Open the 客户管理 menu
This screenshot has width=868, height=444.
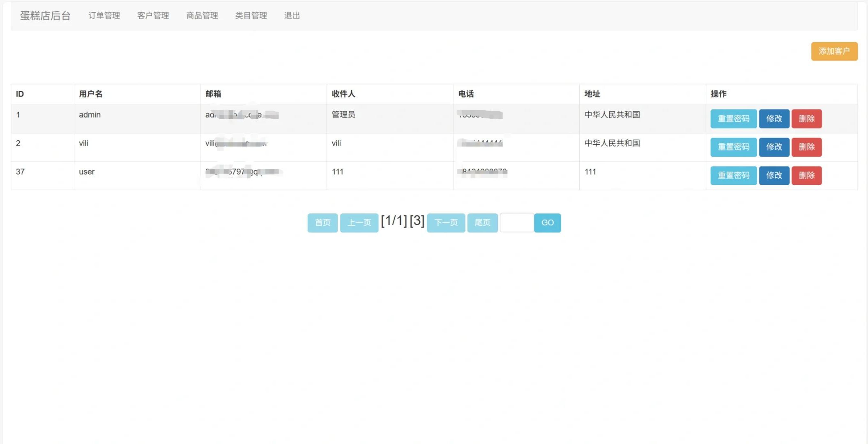click(153, 16)
